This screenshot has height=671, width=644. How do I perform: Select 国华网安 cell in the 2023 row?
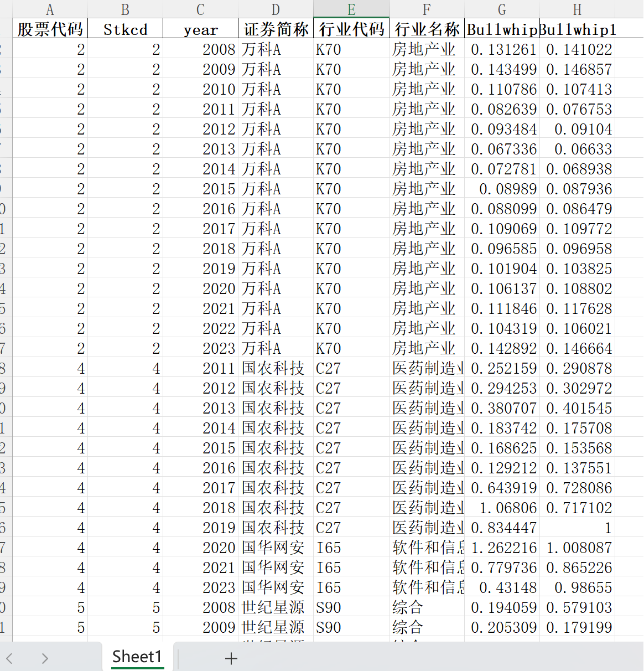(276, 587)
